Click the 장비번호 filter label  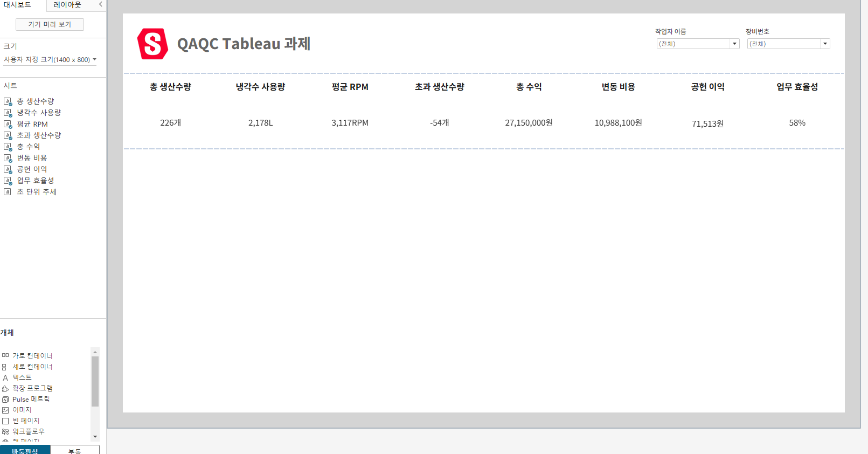pyautogui.click(x=758, y=31)
